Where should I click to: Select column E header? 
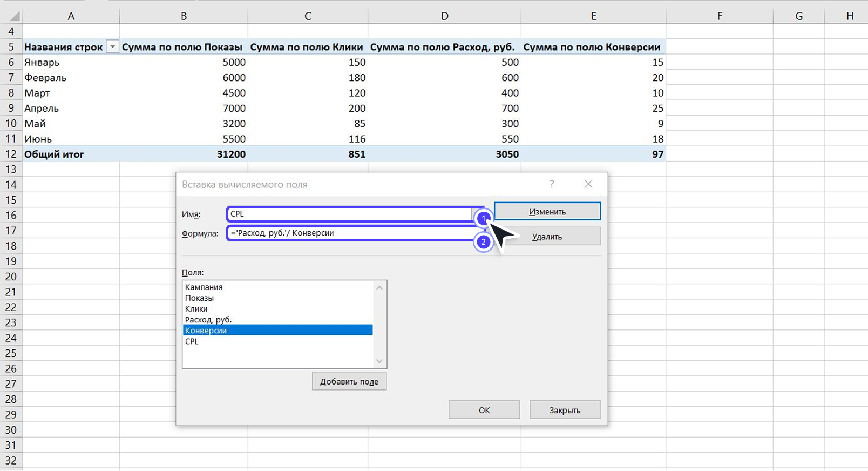pyautogui.click(x=593, y=16)
